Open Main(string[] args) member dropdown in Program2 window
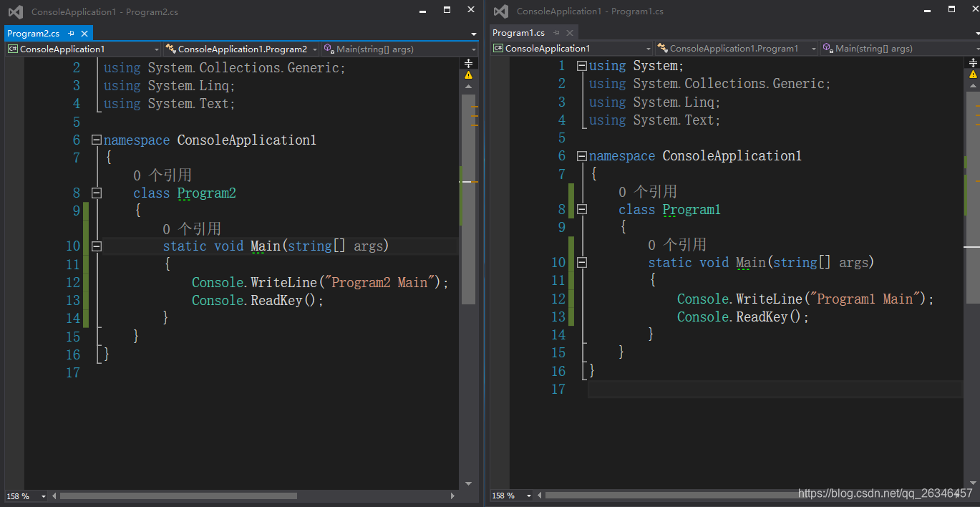980x507 pixels. (x=399, y=49)
